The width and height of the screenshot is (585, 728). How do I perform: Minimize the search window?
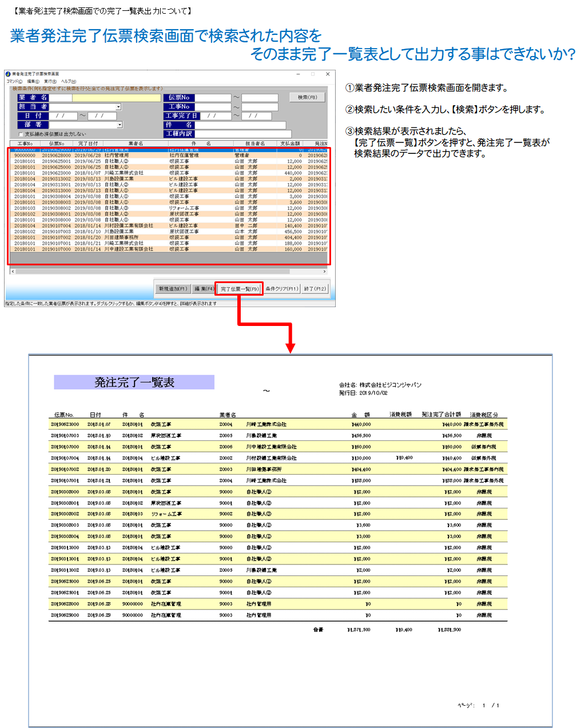[298, 74]
